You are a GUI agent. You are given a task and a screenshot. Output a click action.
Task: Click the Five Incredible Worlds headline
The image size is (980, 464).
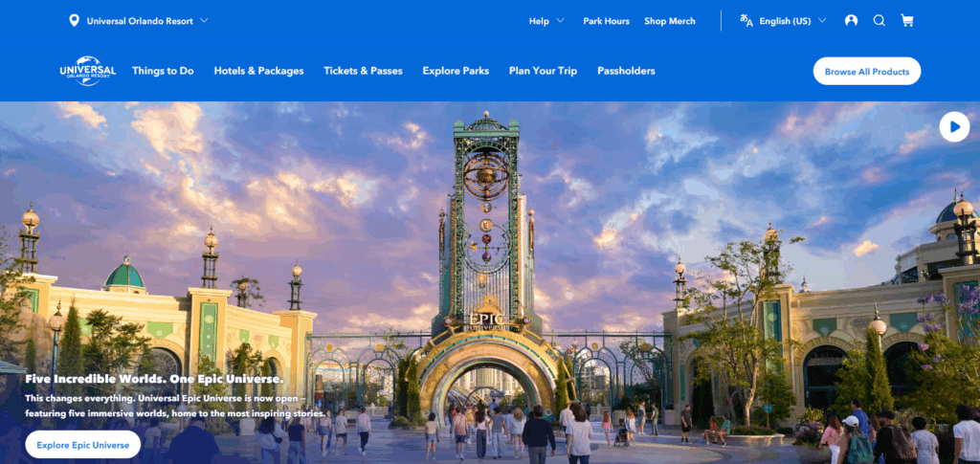[154, 379]
